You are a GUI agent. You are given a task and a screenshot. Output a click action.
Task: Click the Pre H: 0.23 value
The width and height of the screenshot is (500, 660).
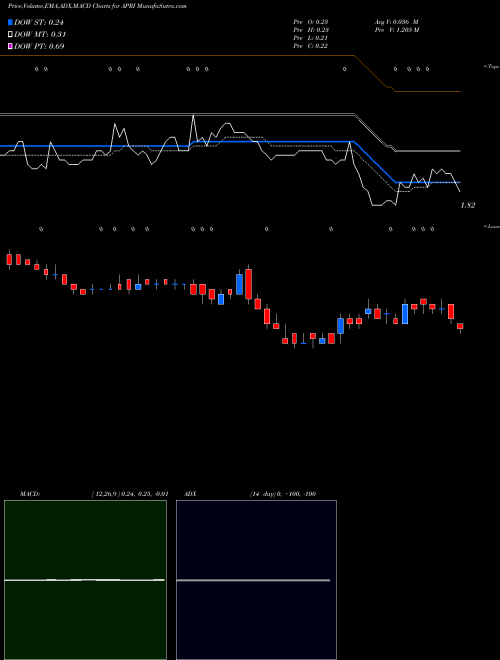(311, 30)
